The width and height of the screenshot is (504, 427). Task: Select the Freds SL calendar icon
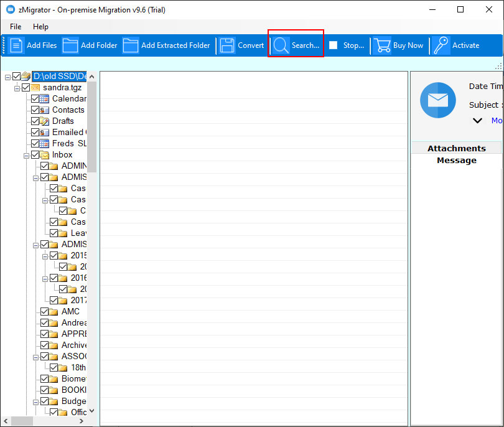pos(44,143)
